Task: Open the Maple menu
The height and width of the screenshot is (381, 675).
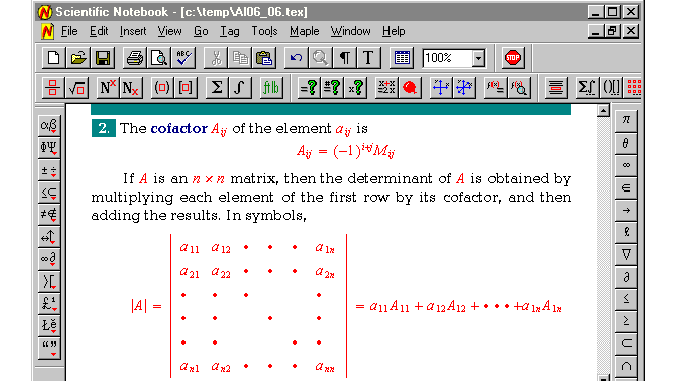Action: (304, 31)
